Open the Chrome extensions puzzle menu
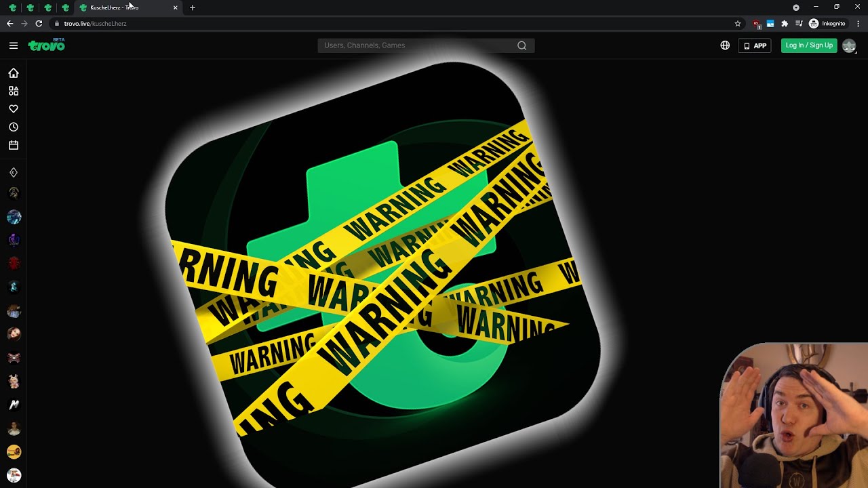The image size is (868, 488). point(785,24)
